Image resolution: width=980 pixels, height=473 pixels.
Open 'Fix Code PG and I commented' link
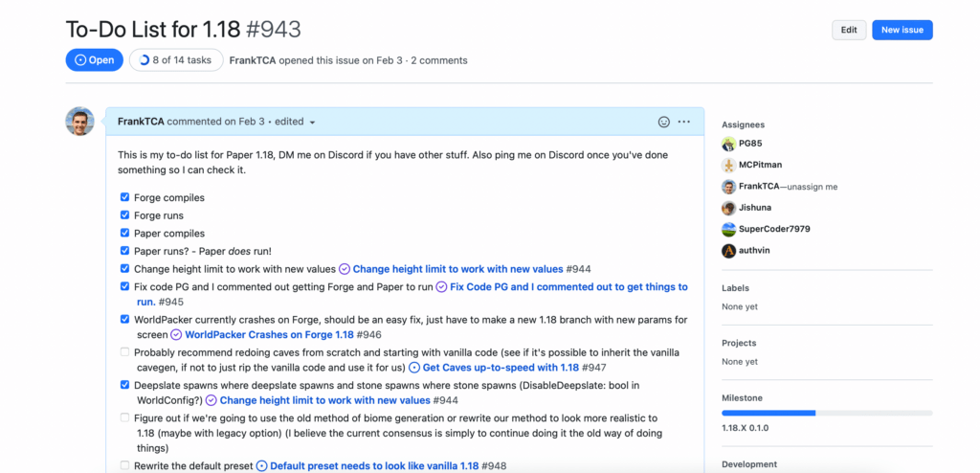click(x=568, y=286)
